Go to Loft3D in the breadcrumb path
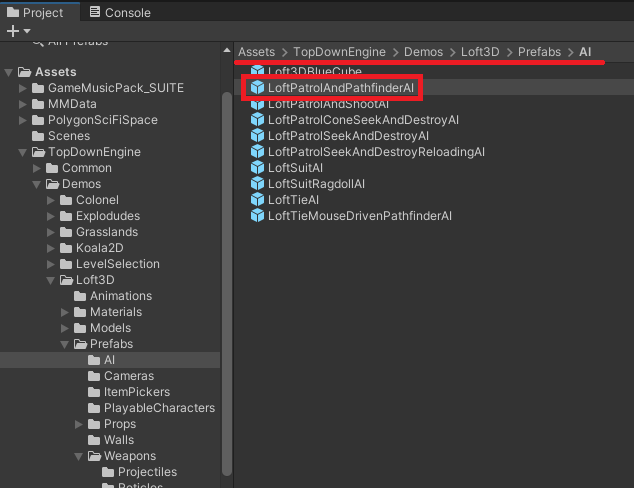 click(x=480, y=52)
